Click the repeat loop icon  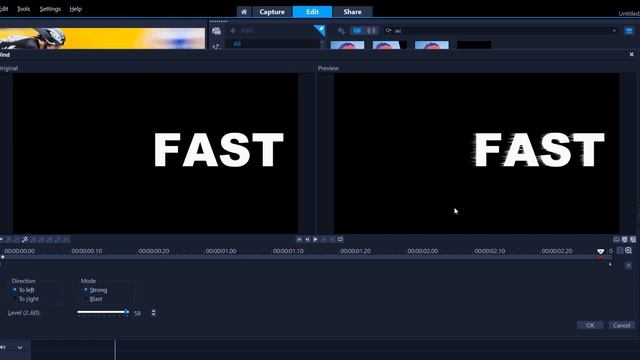pyautogui.click(x=340, y=239)
